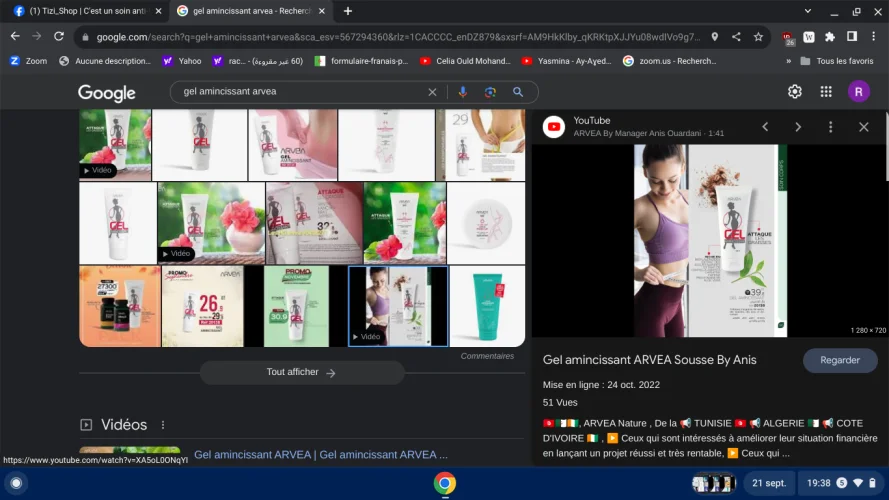889x500 pixels.
Task: Switch to the Tizi_Shop Facebook tab
Action: click(84, 11)
